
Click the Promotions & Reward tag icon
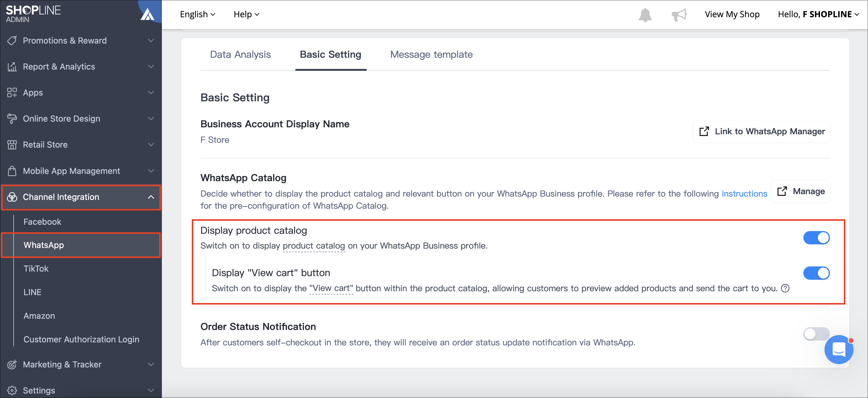pos(12,41)
